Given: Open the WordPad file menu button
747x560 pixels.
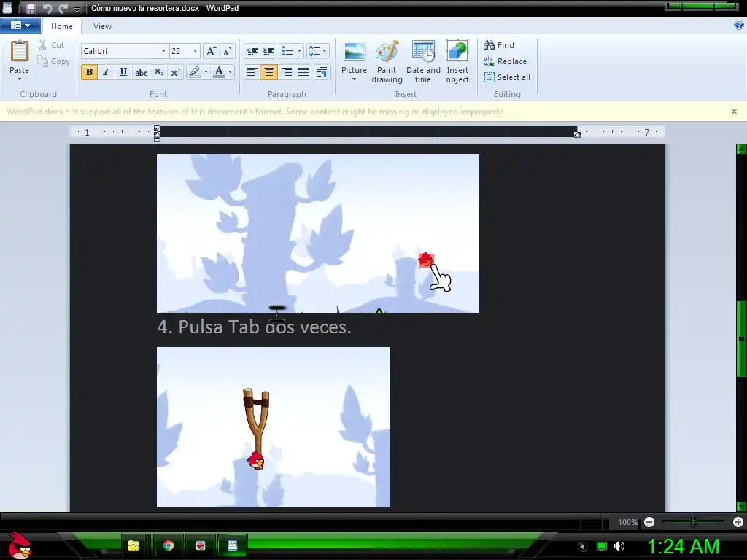Looking at the screenshot, I should coord(20,26).
